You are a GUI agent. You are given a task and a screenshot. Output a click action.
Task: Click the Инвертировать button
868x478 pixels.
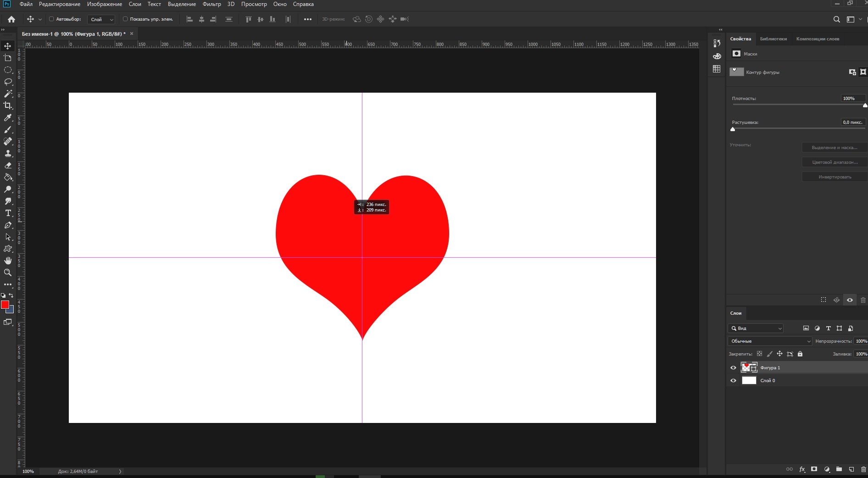[x=835, y=177]
